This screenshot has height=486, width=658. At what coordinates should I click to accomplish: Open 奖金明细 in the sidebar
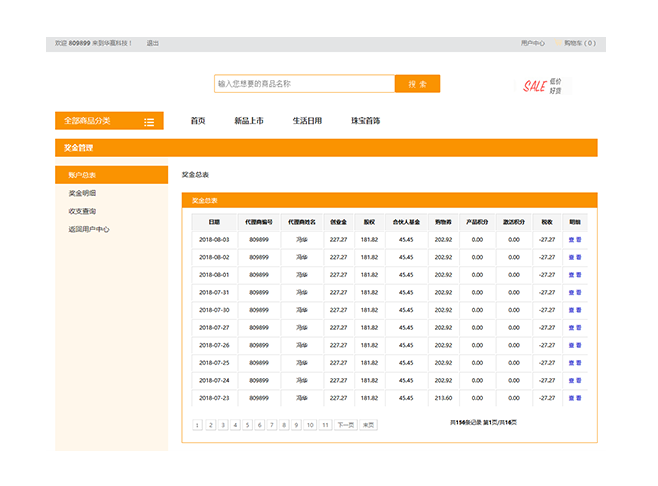point(83,193)
